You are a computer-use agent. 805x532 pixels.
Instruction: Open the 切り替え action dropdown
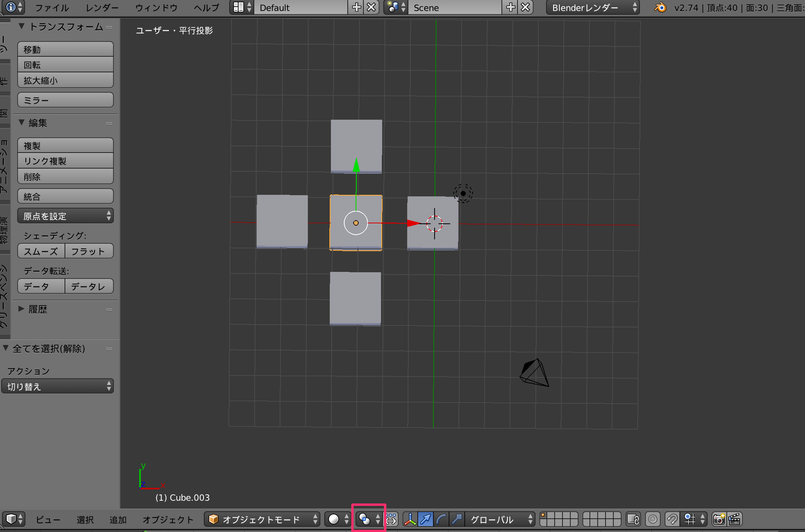click(57, 386)
